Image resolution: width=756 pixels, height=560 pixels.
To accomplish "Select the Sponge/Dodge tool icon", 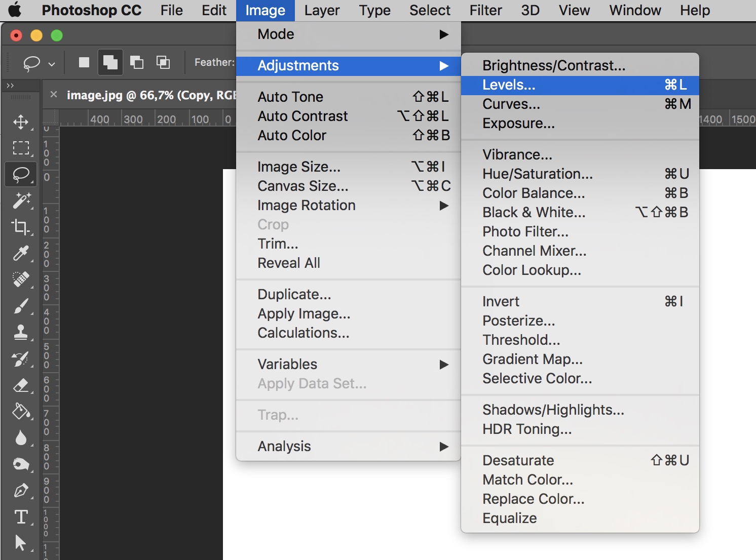I will click(21, 464).
